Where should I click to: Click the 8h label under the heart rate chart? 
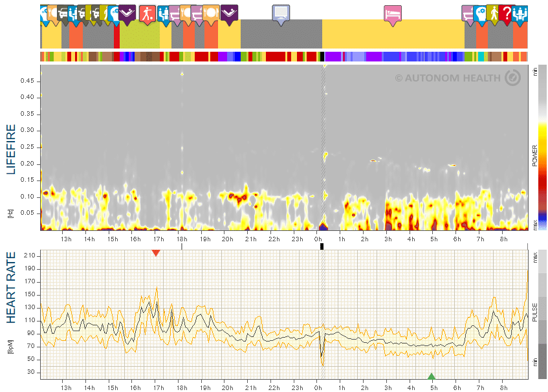click(503, 388)
